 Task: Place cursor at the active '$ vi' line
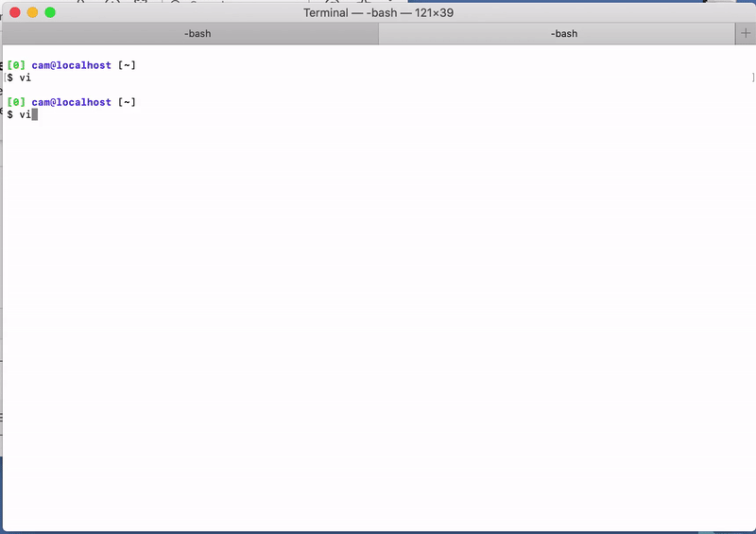click(x=22, y=114)
